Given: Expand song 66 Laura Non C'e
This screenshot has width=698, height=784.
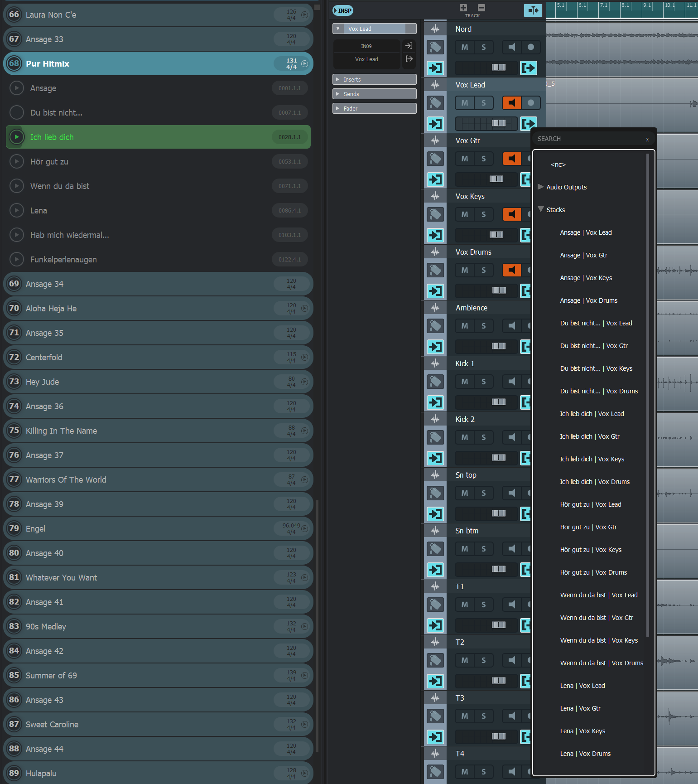Looking at the screenshot, I should click(x=305, y=15).
